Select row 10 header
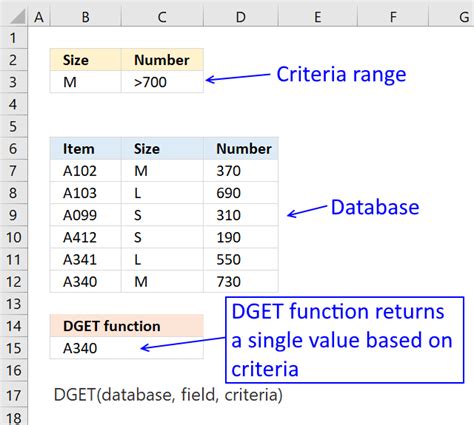Viewport: 474px width, 425px height. 13,237
